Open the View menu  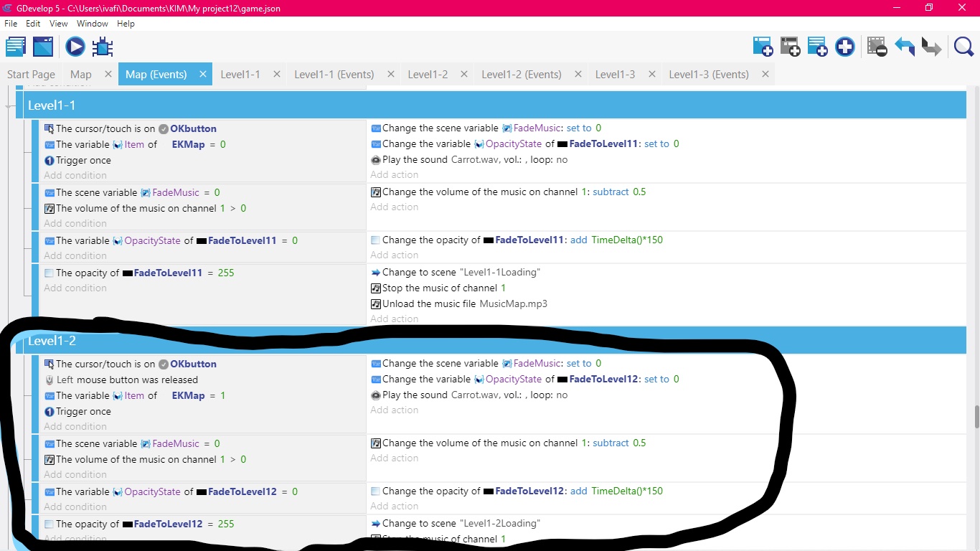[x=57, y=23]
